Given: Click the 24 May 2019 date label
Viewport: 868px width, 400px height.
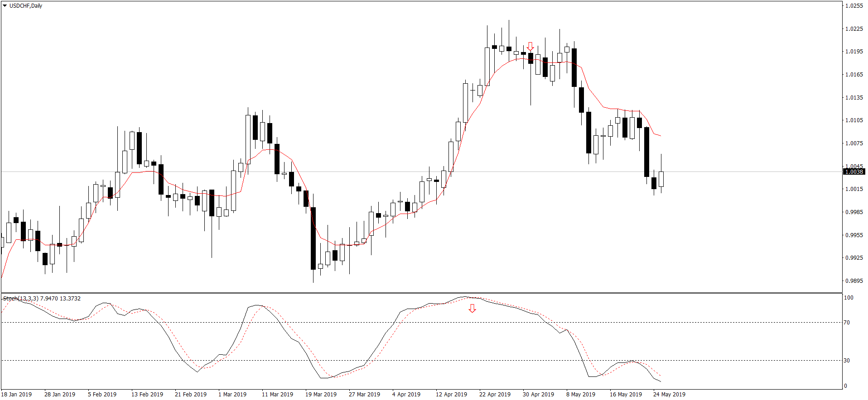Looking at the screenshot, I should coord(669,395).
